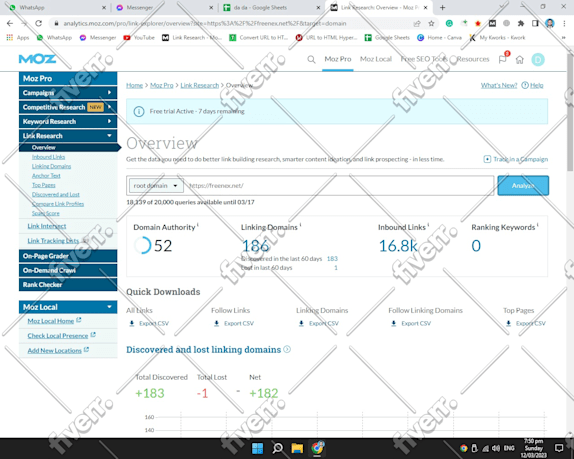Image resolution: width=574 pixels, height=459 pixels.
Task: Open Top Pages sidebar link
Action: [44, 185]
